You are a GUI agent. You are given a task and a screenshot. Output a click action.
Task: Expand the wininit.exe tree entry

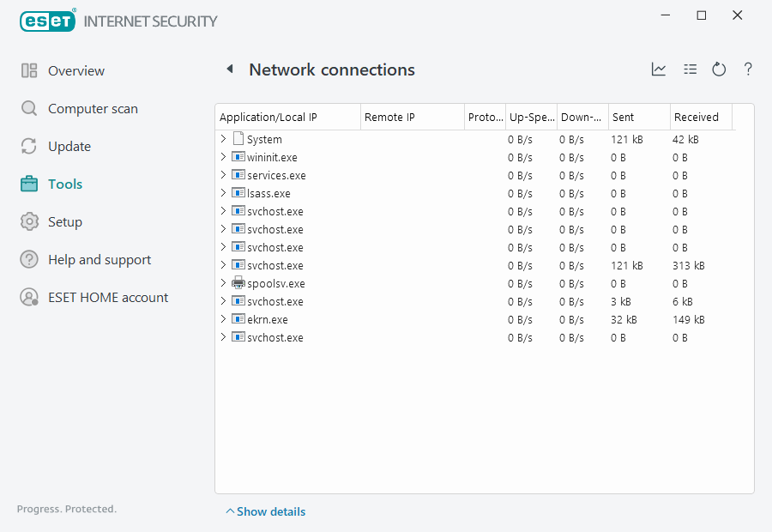tap(223, 157)
